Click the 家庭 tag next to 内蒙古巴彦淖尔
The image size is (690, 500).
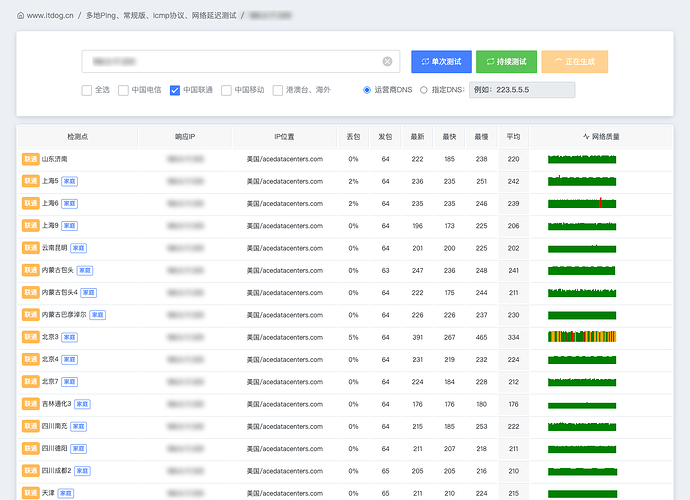click(x=98, y=315)
